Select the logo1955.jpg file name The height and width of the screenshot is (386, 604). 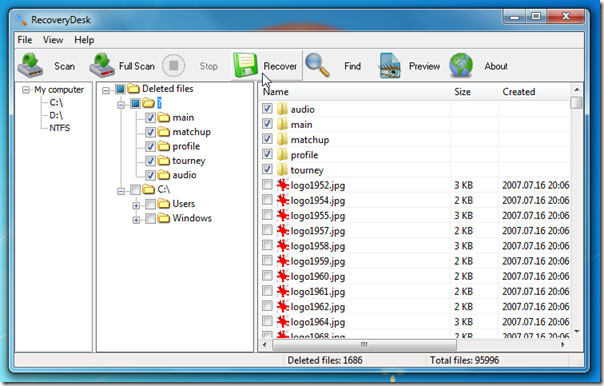pyautogui.click(x=318, y=216)
